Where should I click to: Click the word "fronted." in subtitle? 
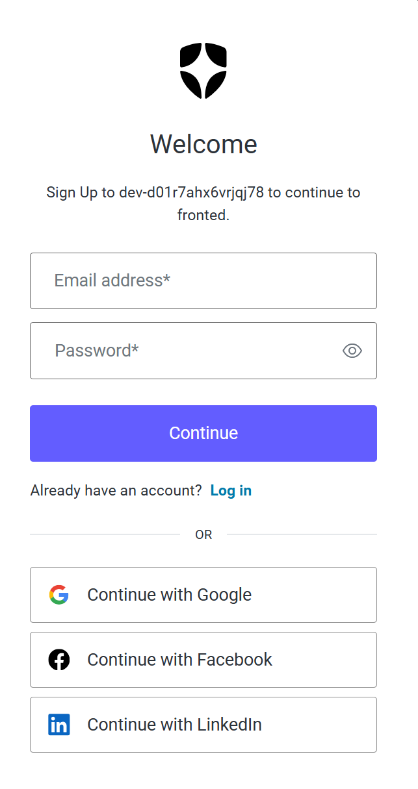point(203,215)
